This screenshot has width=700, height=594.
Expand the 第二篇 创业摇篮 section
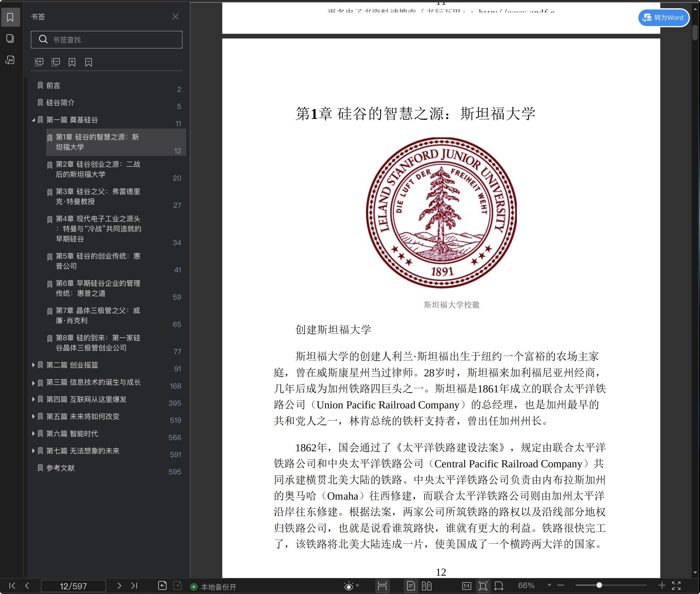(33, 365)
